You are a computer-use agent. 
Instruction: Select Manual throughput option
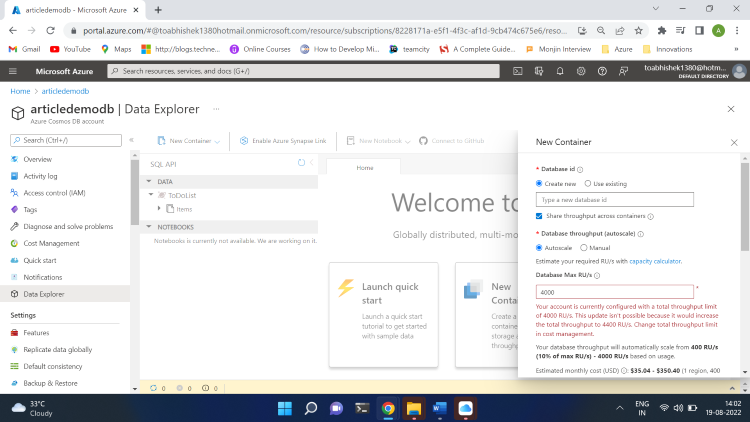(x=584, y=248)
